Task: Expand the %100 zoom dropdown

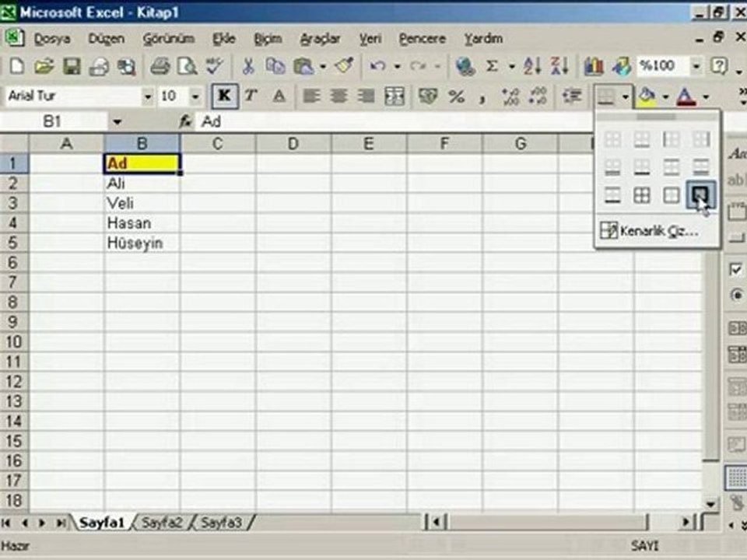Action: [x=696, y=66]
